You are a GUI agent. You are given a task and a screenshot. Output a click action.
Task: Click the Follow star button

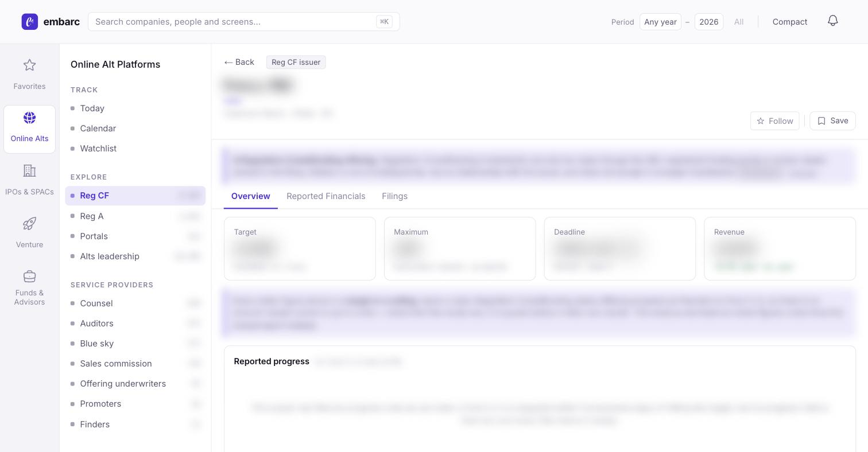pos(774,120)
